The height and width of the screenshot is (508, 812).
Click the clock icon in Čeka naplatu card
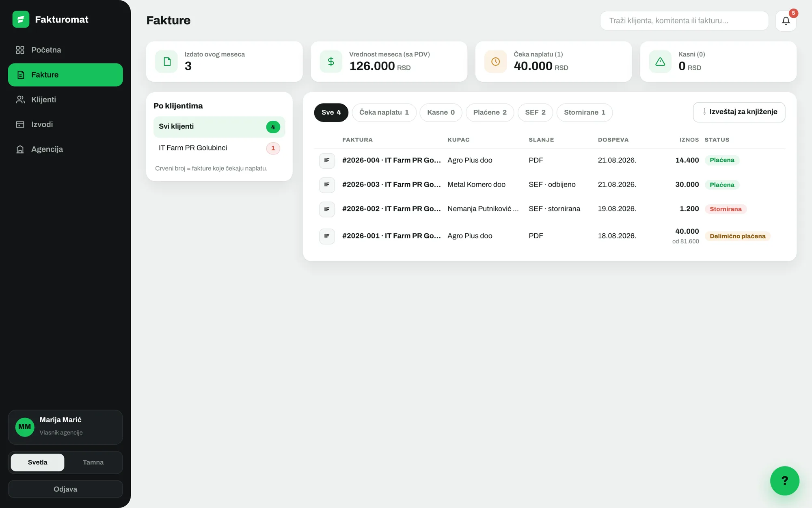[495, 61]
